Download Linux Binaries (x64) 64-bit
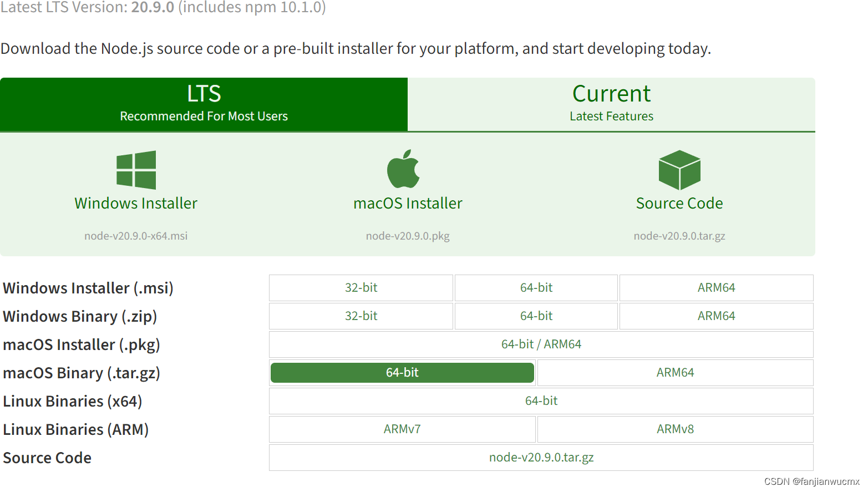 pyautogui.click(x=541, y=401)
